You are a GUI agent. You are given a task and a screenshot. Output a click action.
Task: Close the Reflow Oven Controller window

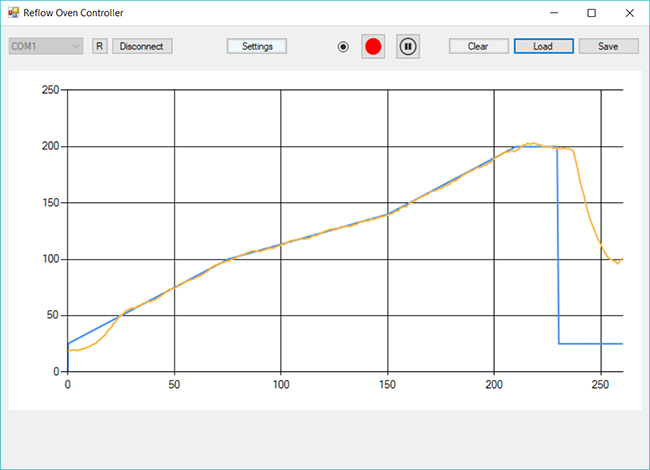click(x=627, y=13)
